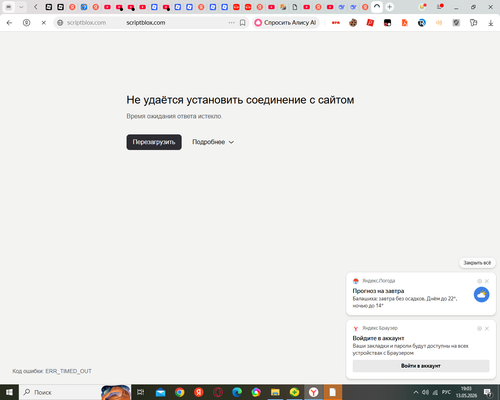Switch to the blank document icon tab

[x=295, y=7]
